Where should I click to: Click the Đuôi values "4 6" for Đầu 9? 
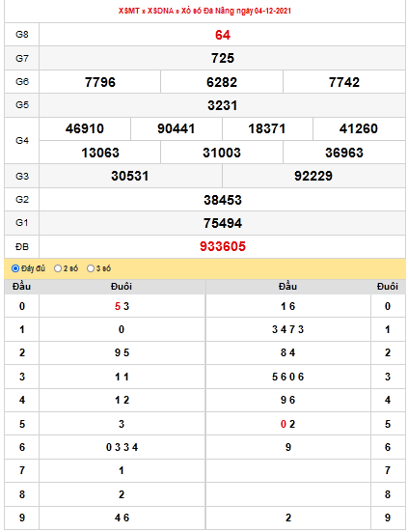(x=122, y=518)
